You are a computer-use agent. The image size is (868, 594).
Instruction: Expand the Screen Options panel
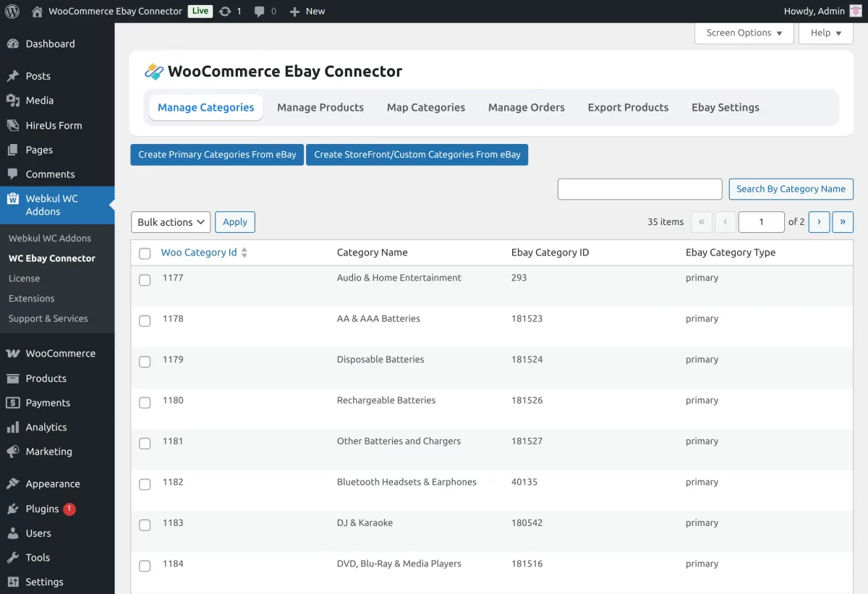point(744,33)
